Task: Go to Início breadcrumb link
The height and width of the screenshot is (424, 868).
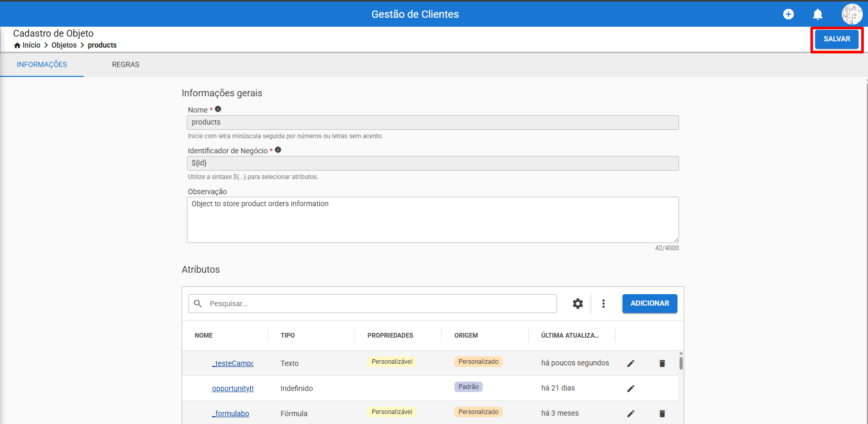Action: (x=31, y=45)
